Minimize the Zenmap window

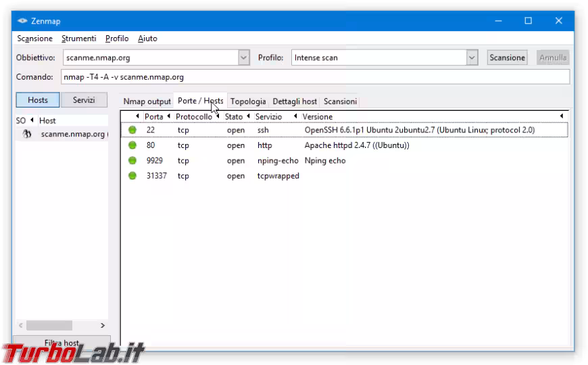coord(498,21)
